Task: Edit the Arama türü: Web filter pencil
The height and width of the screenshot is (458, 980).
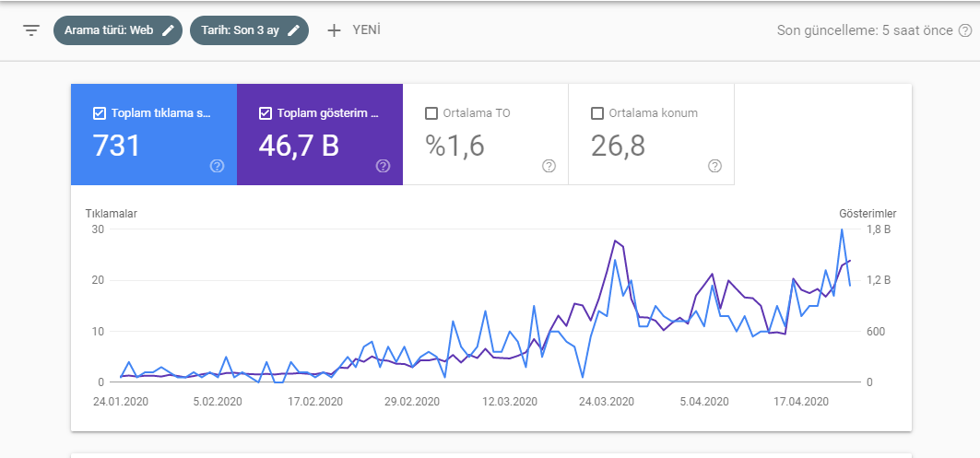Action: 168,30
